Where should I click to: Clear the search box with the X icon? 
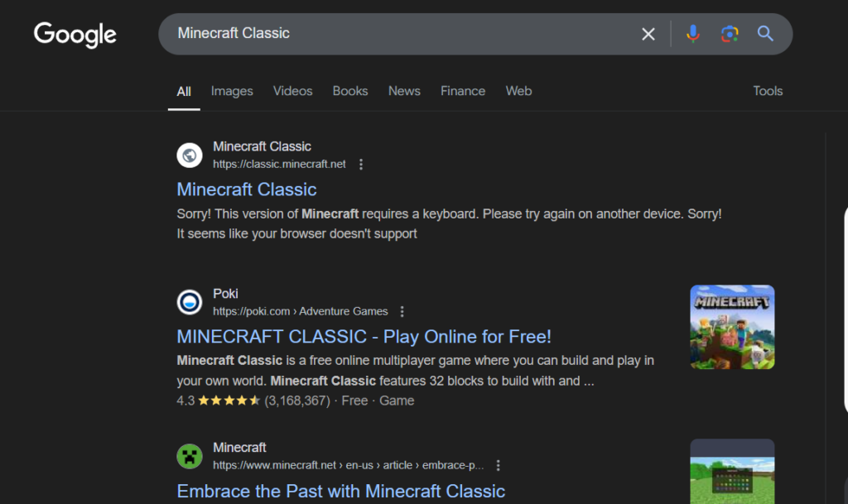648,34
